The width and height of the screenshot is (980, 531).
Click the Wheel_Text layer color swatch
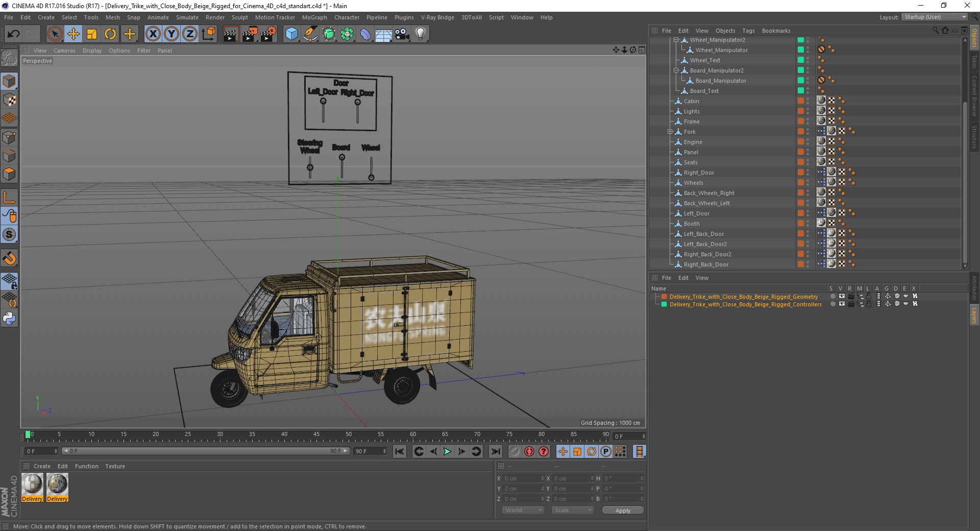(x=801, y=60)
